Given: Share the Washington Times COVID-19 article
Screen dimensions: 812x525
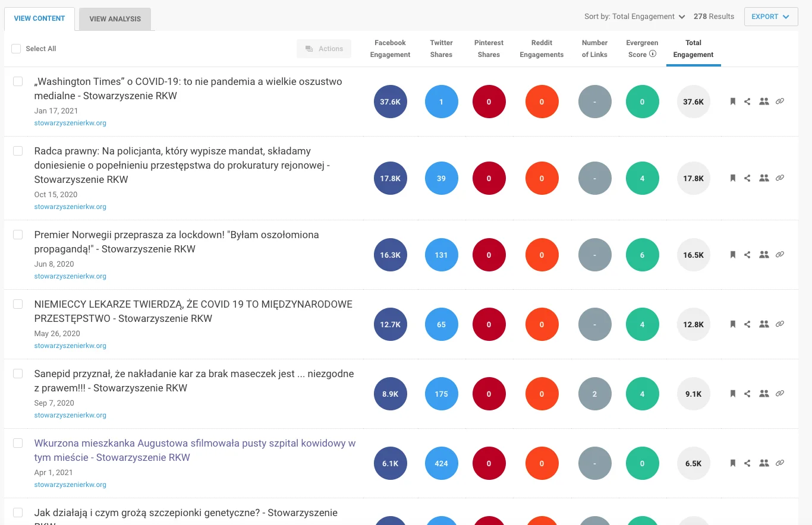Looking at the screenshot, I should click(748, 102).
